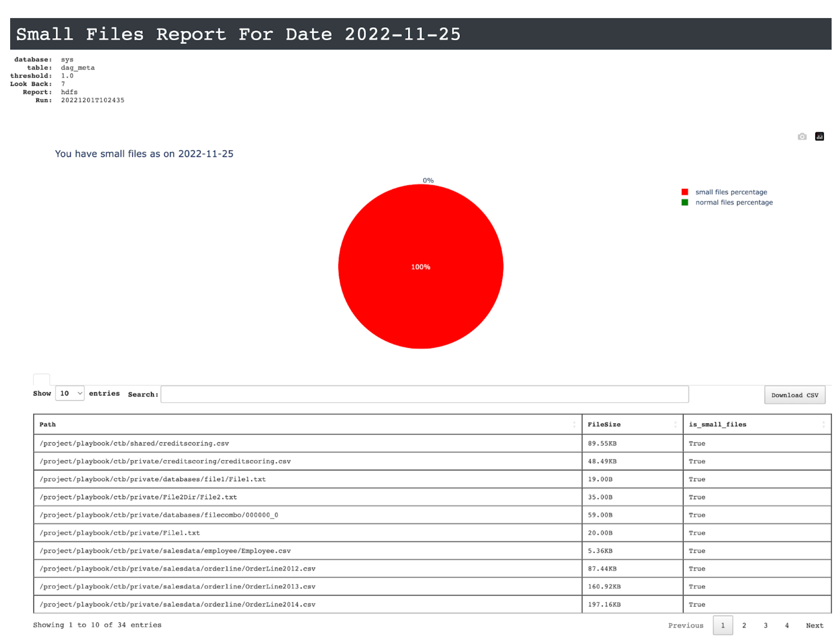The width and height of the screenshot is (838, 644).
Task: Sort table by FileSize column arrows
Action: pos(675,424)
